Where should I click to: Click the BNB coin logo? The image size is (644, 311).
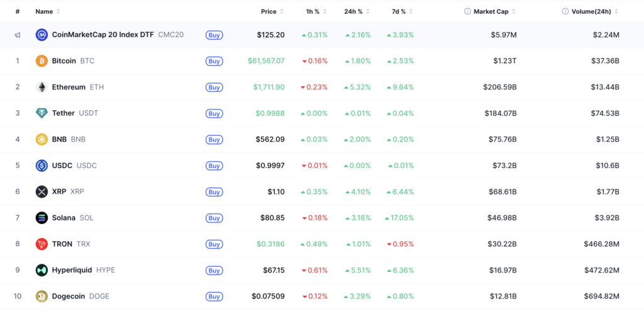pos(42,140)
